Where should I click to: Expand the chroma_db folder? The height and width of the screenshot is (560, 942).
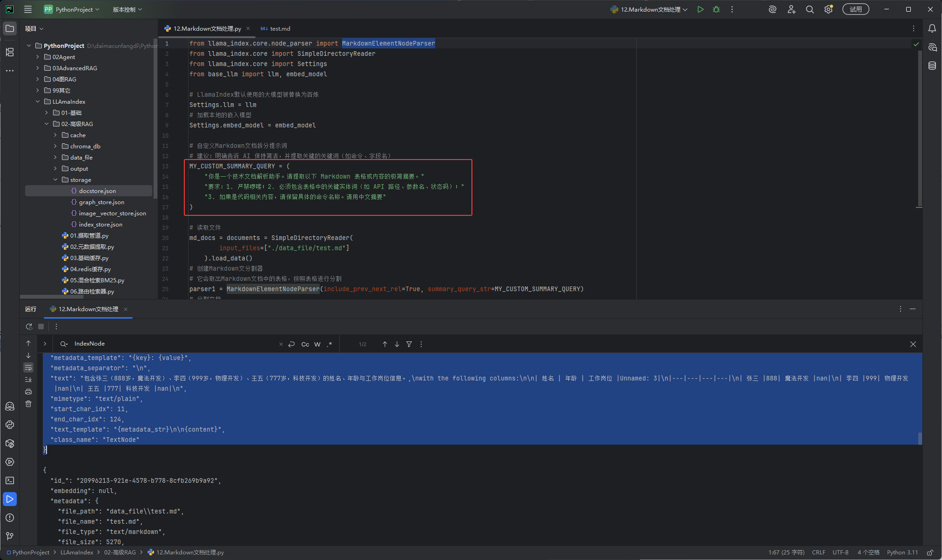pyautogui.click(x=55, y=146)
